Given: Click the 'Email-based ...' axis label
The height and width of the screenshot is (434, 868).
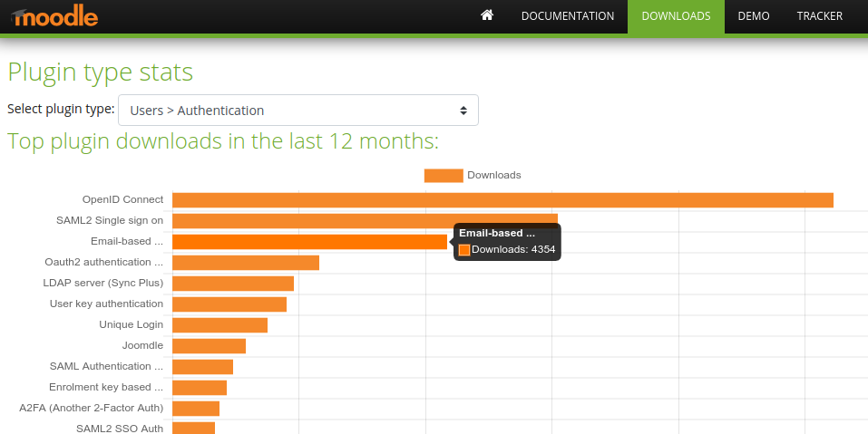Looking at the screenshot, I should click(127, 242).
